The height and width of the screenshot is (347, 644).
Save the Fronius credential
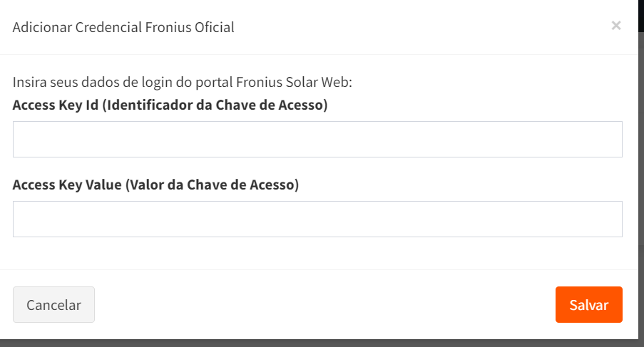pyautogui.click(x=588, y=305)
